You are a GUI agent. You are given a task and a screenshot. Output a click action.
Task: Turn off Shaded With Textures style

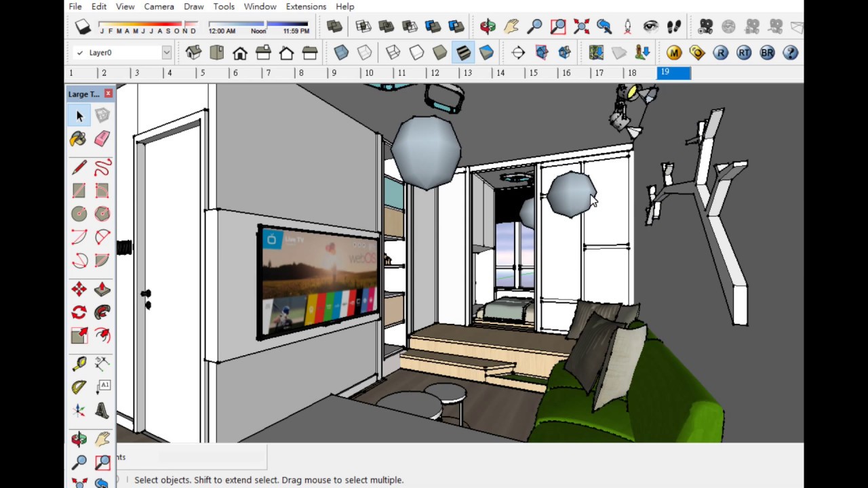463,52
